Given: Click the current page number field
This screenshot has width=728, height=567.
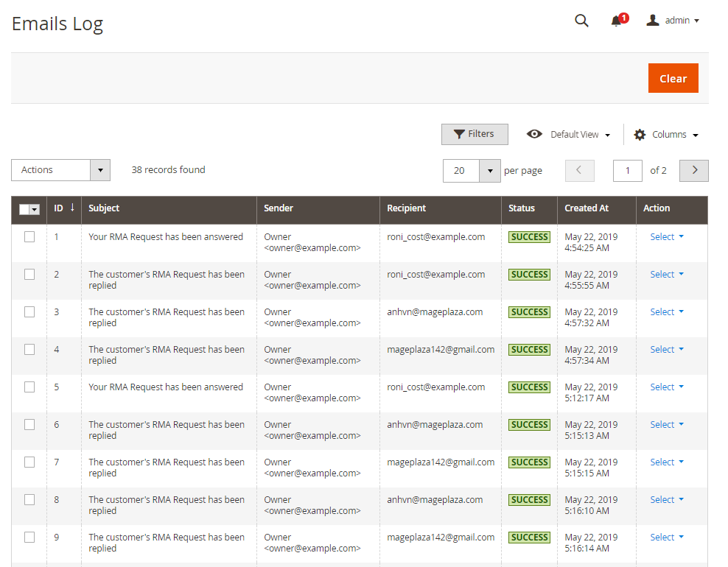Looking at the screenshot, I should point(628,171).
